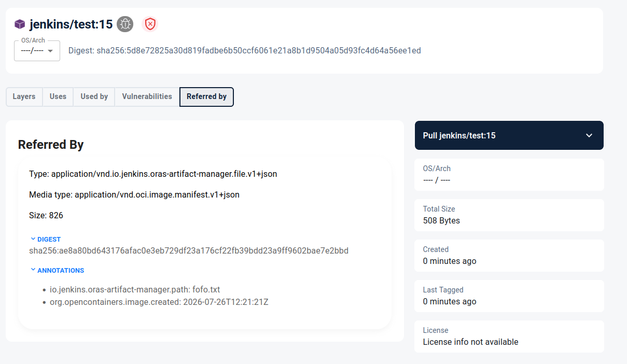
Task: Collapse the DIGEST section
Action: [46, 239]
